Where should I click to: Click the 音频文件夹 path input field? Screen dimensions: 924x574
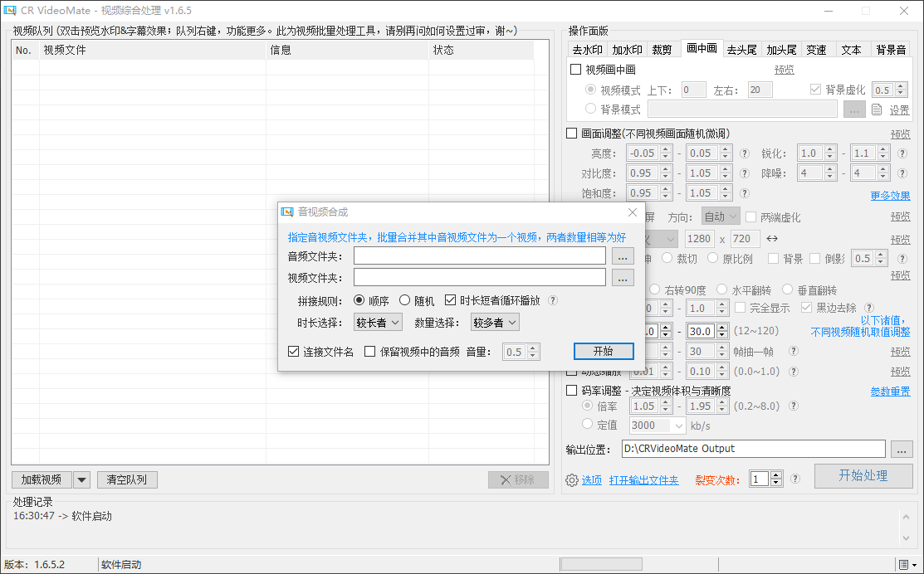pos(479,256)
